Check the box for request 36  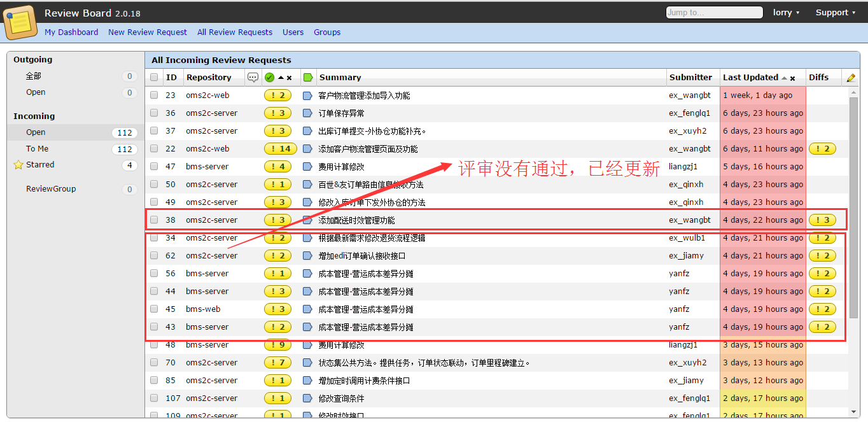click(x=154, y=113)
